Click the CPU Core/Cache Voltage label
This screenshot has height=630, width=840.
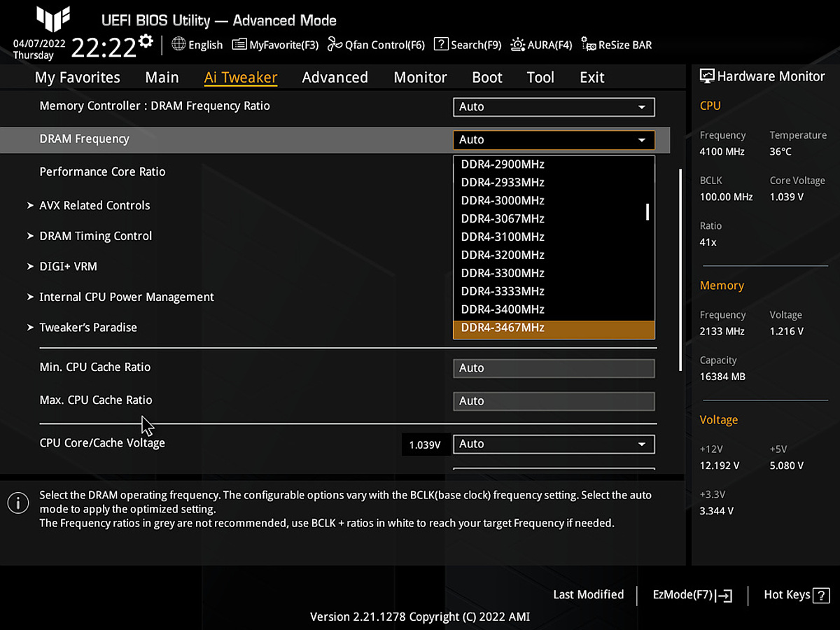[102, 443]
